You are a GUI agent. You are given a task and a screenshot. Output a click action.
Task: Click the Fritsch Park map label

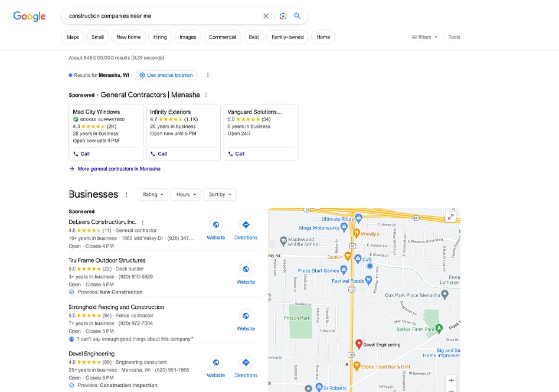click(297, 318)
